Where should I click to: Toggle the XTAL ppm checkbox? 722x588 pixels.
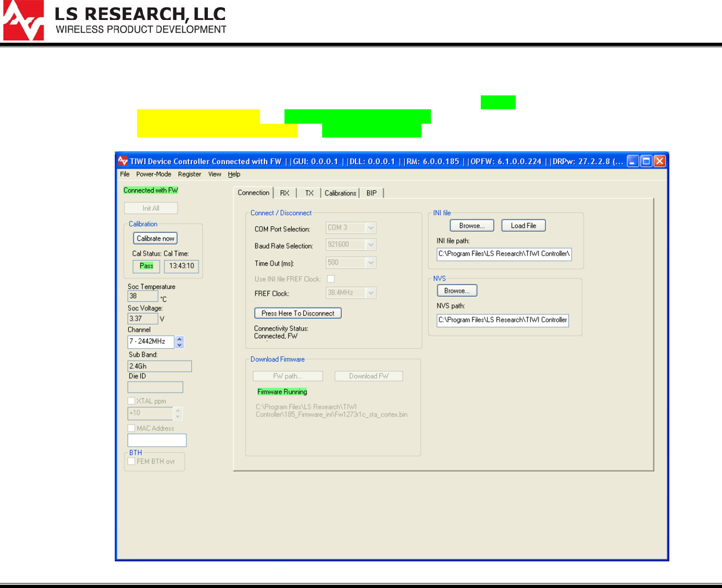(x=131, y=401)
